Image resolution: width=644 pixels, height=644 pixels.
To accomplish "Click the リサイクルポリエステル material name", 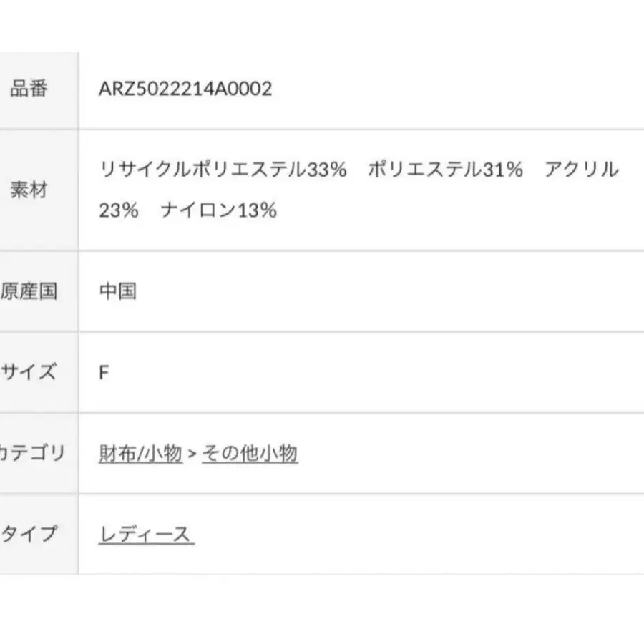I will [x=203, y=170].
